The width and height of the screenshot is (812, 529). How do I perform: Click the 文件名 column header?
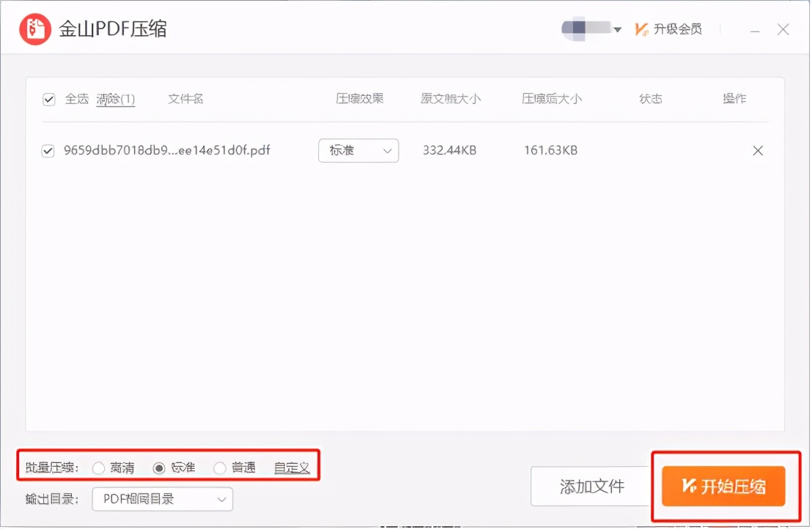coord(185,98)
